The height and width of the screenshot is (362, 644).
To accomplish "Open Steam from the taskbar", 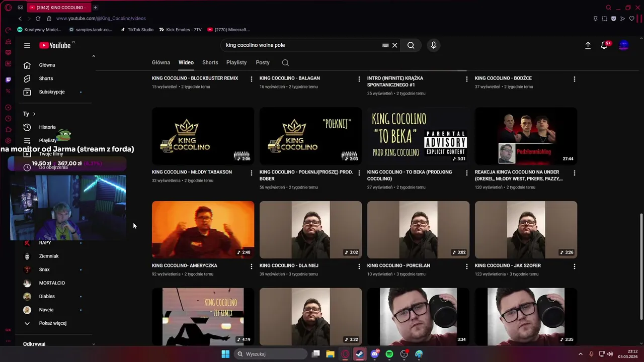I will [360, 354].
